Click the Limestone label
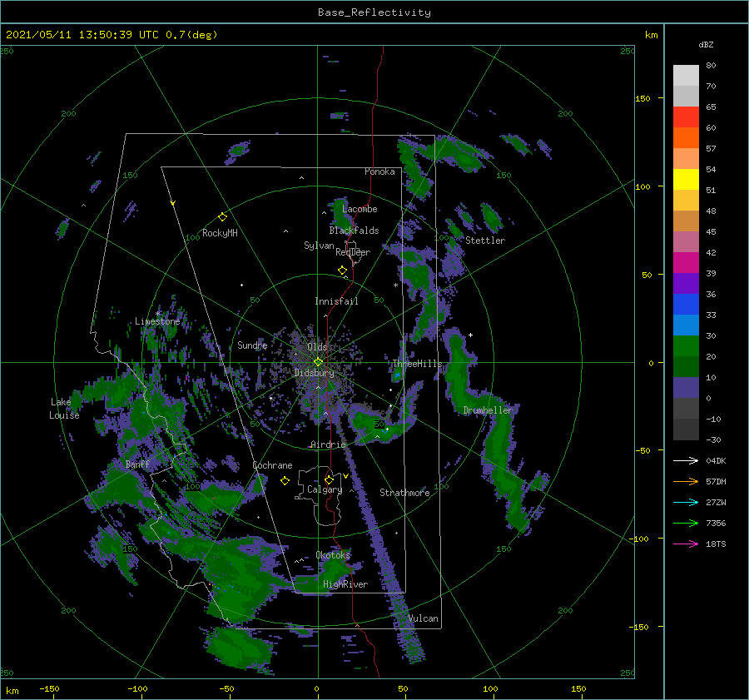The height and width of the screenshot is (700, 749). click(157, 321)
